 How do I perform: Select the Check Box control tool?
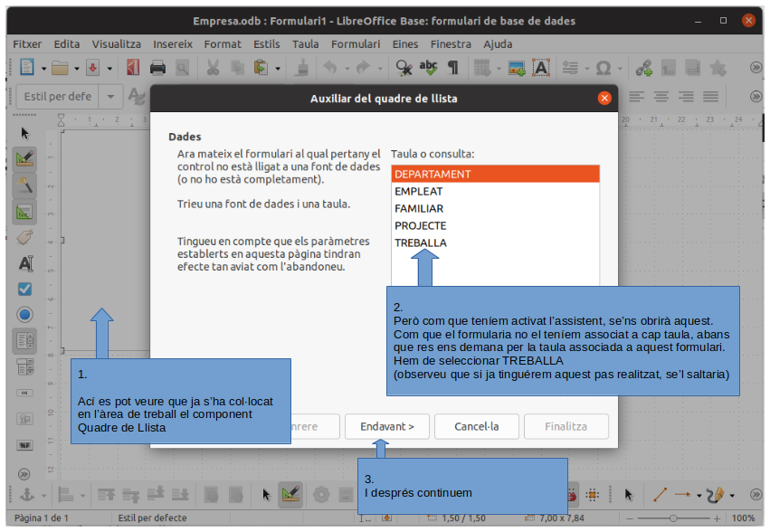pyautogui.click(x=24, y=289)
